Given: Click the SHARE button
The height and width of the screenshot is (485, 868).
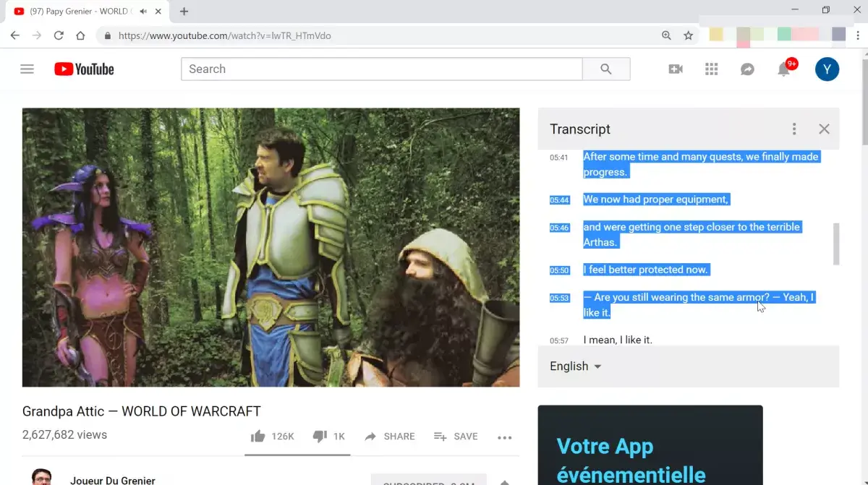Looking at the screenshot, I should tap(389, 436).
